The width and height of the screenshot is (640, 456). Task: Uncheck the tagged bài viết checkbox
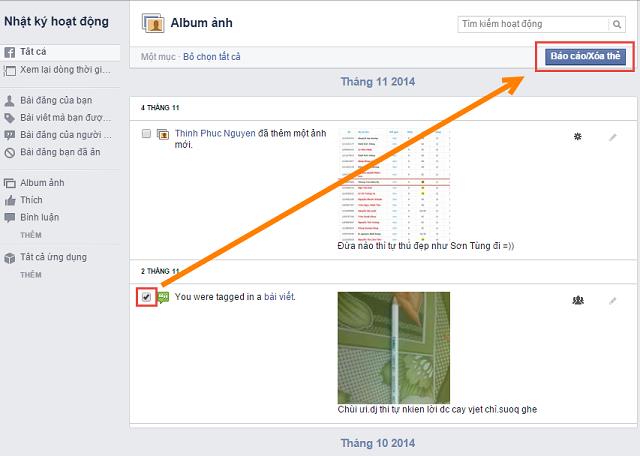click(147, 297)
